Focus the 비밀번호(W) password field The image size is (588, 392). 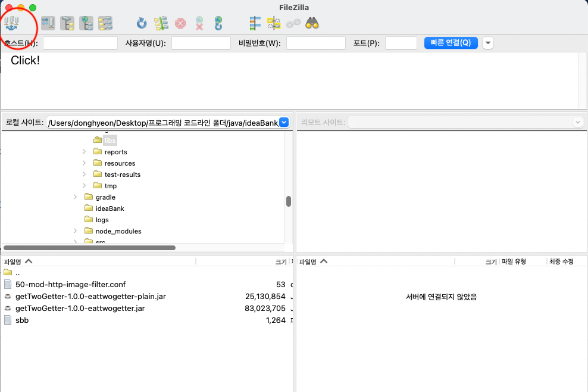click(316, 43)
